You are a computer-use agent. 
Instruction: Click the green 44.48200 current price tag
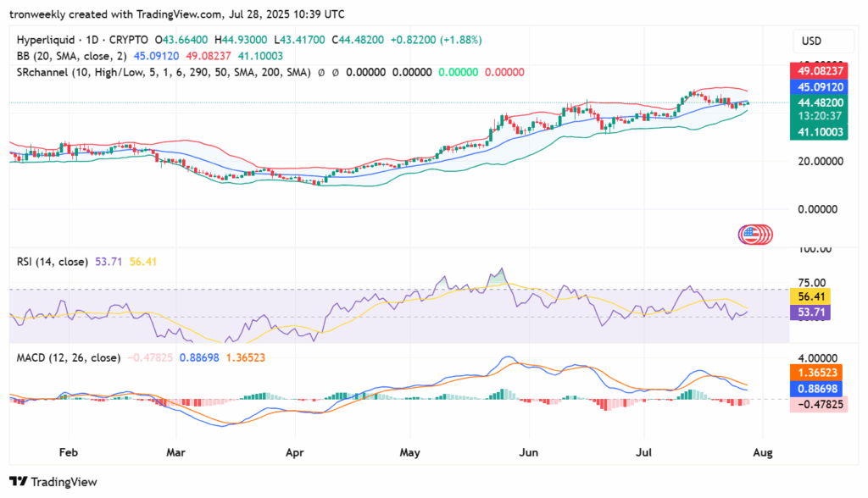coord(819,102)
